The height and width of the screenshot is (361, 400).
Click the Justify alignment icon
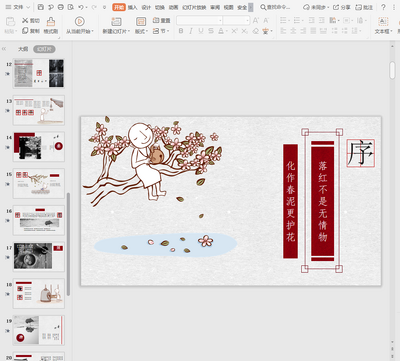click(313, 31)
